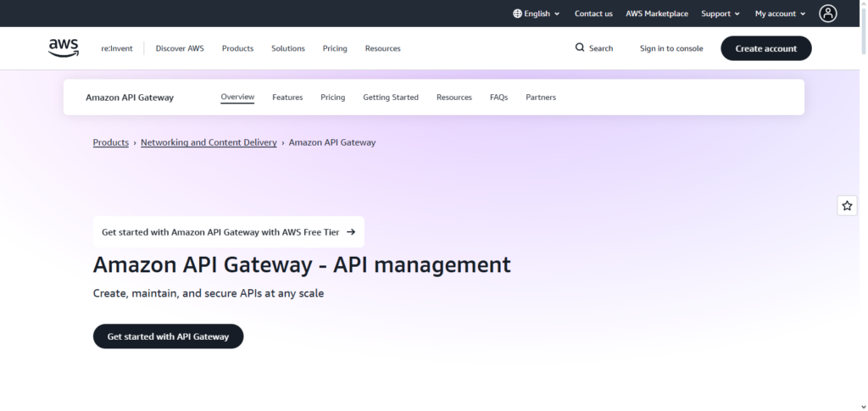Click the Create account button
Image resolution: width=868 pixels, height=411 pixels.
click(765, 48)
